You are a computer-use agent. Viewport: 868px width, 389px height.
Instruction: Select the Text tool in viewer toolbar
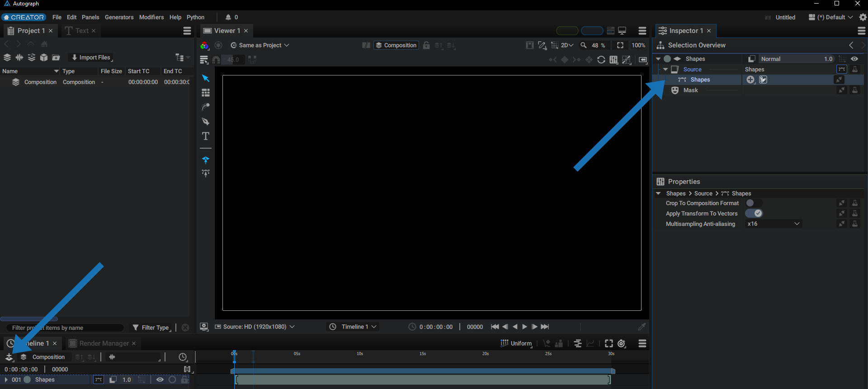tap(206, 136)
